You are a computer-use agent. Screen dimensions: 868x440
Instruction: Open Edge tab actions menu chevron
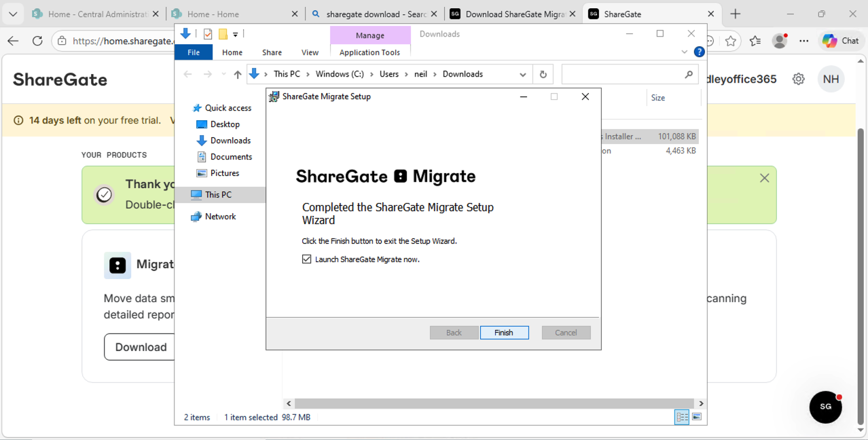12,14
